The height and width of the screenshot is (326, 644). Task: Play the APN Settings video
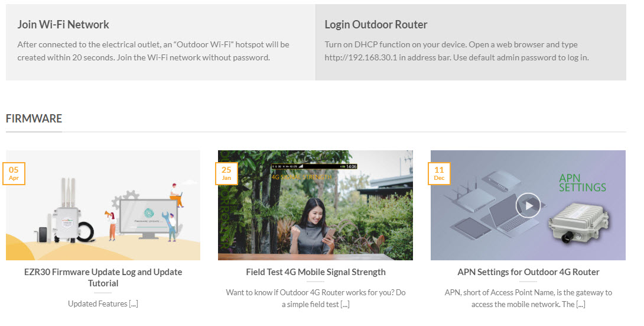coord(528,205)
